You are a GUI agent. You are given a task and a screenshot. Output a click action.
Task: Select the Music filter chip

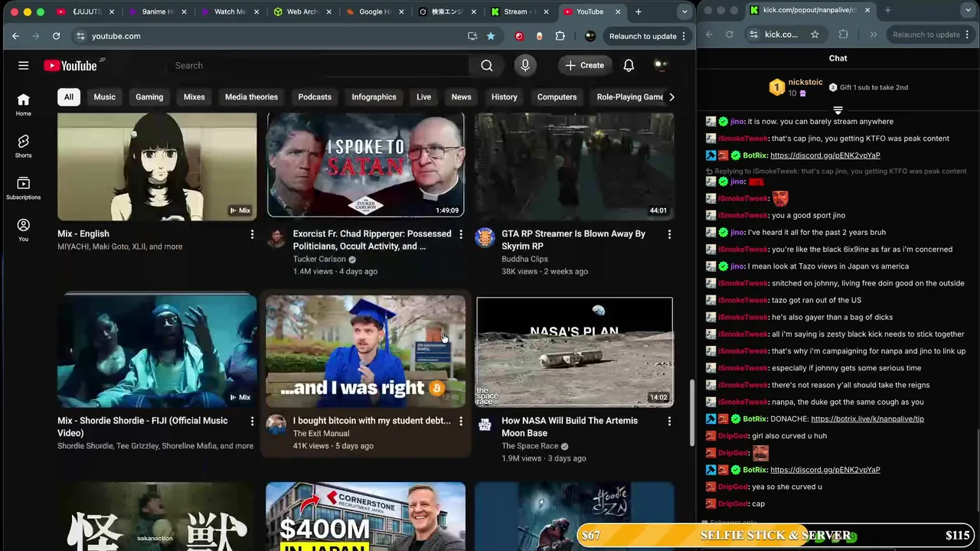pyautogui.click(x=105, y=97)
